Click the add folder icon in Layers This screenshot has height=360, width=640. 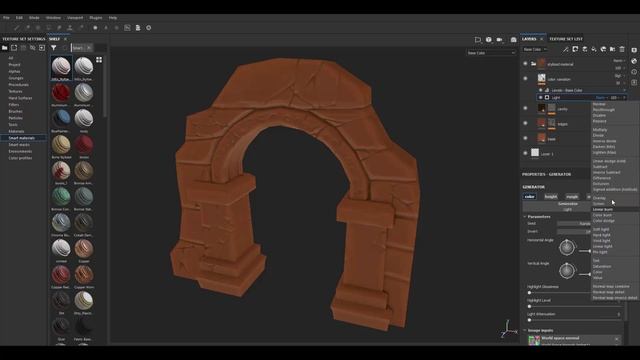613,49
